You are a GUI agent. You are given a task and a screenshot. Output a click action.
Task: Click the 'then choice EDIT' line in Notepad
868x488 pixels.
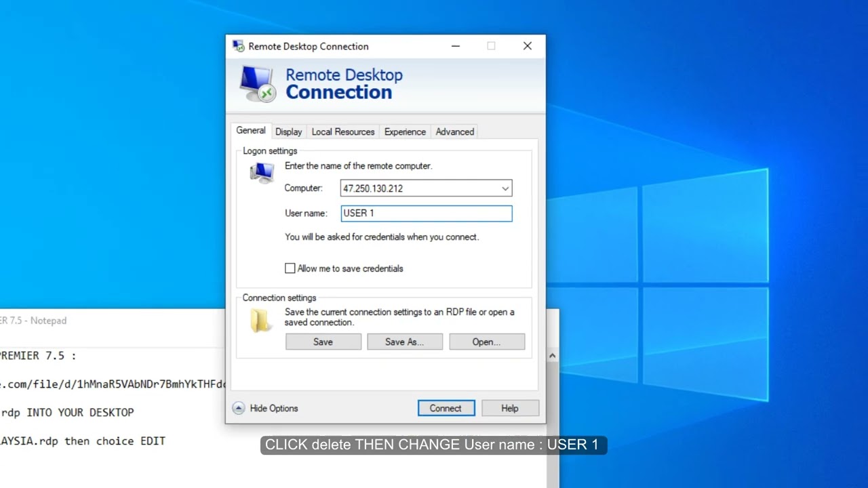click(83, 441)
